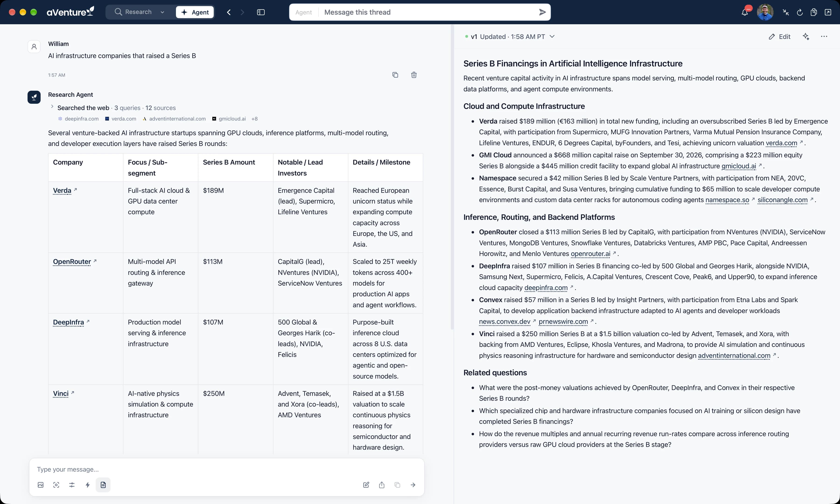Viewport: 840px width, 504px height.
Task: Expand the Searched the web details
Action: coord(52,107)
